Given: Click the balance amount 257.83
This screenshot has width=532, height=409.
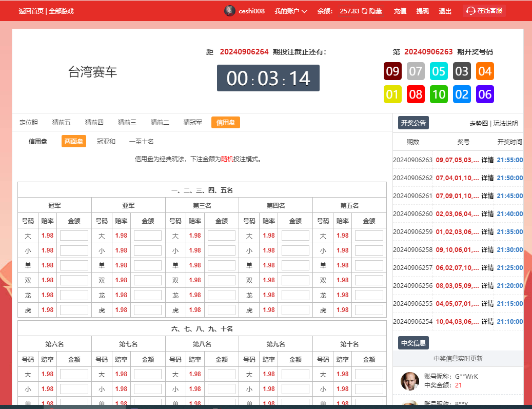Looking at the screenshot, I should pyautogui.click(x=349, y=11).
